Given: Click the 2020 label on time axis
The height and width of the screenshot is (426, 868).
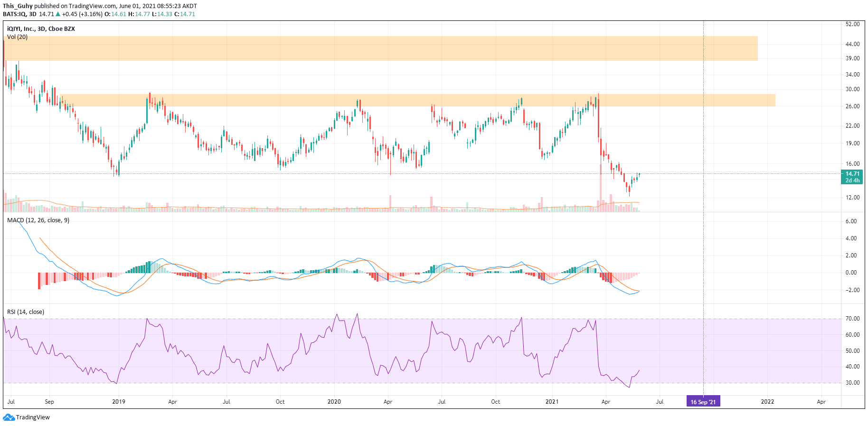Looking at the screenshot, I should (x=334, y=402).
